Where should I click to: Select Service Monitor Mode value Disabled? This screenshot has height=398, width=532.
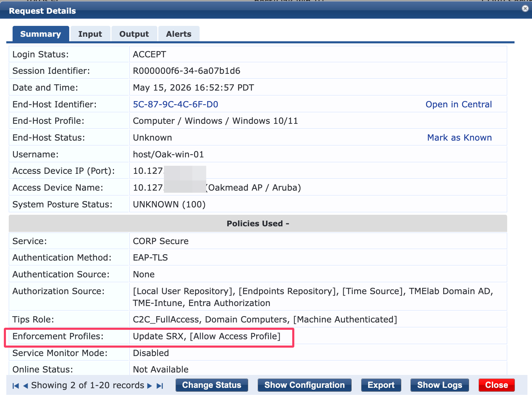click(151, 353)
